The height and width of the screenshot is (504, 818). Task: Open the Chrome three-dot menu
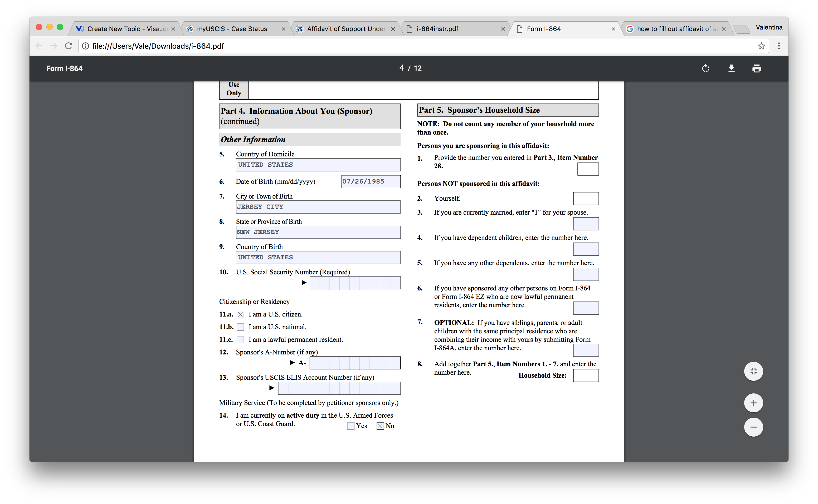point(779,46)
